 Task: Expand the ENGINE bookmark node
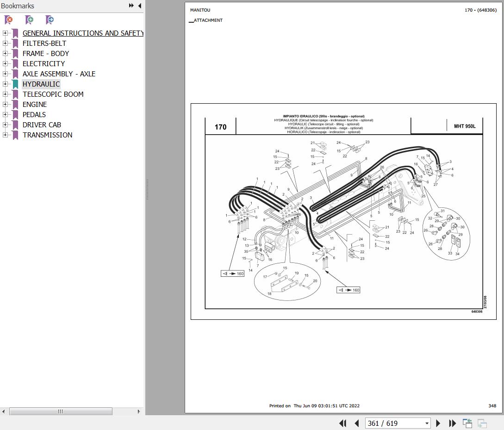pos(5,104)
